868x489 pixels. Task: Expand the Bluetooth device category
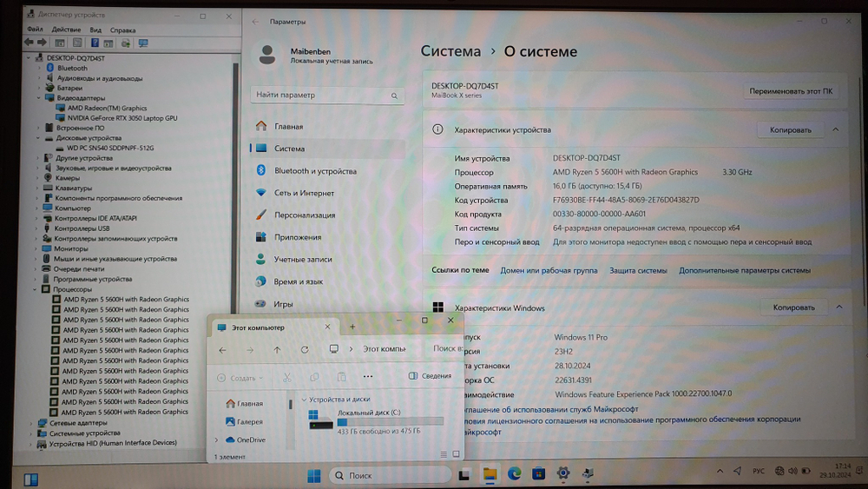(39, 68)
